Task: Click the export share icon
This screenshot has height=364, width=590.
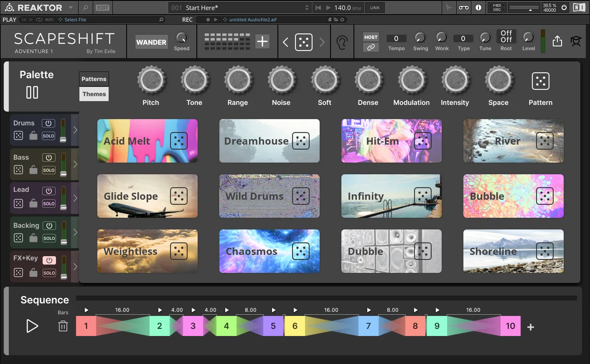Action: pyautogui.click(x=557, y=41)
